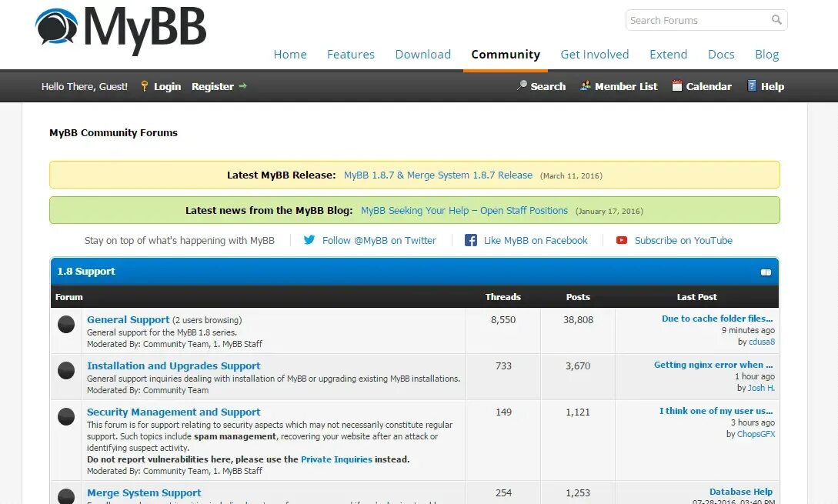Open Merge System Support forum

[145, 492]
